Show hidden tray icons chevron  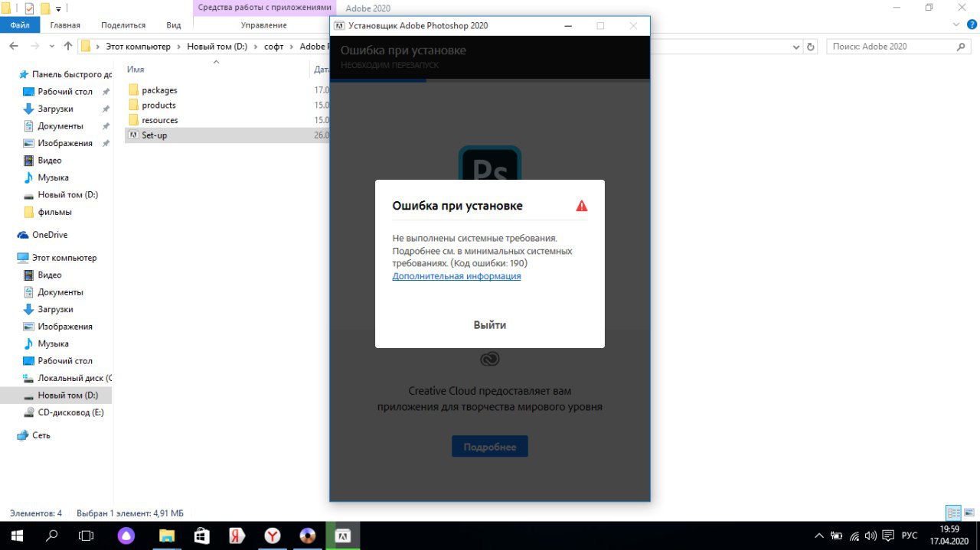click(x=819, y=535)
